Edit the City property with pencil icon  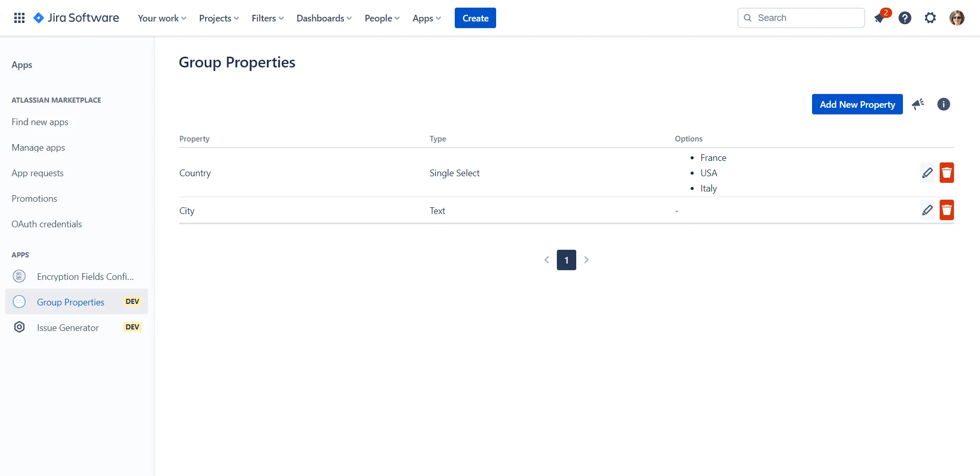[x=927, y=210]
